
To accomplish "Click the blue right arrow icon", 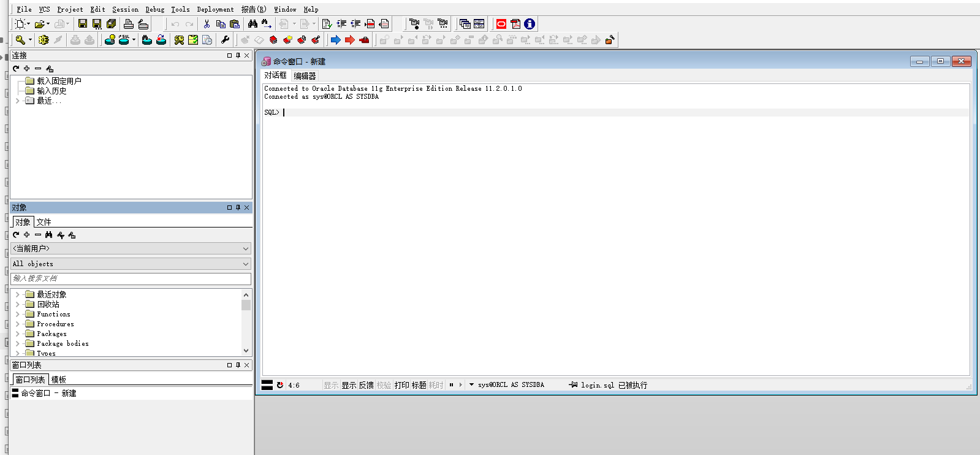I will pyautogui.click(x=335, y=40).
